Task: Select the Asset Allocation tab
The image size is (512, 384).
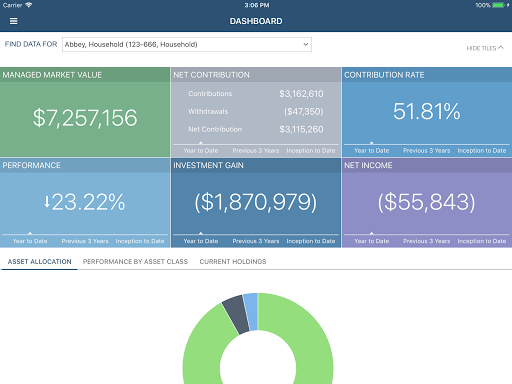Action: tap(39, 262)
